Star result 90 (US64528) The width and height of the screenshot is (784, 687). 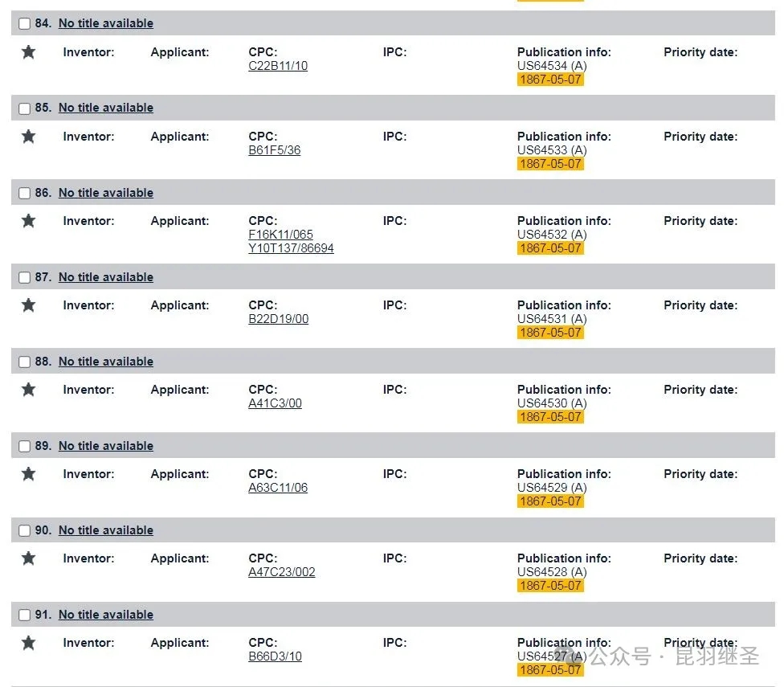[28, 558]
